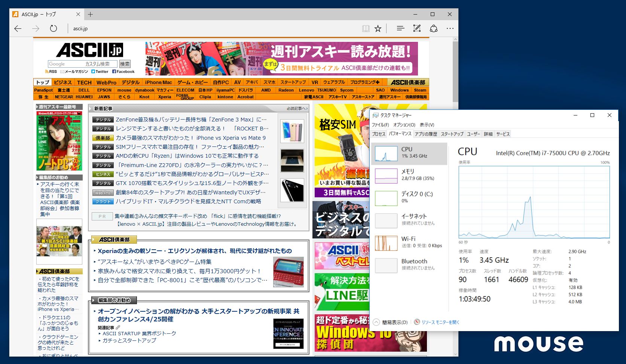Screen dimensions: 626x364
Task: Click the red PC-8001 article thumbnail
Action: pyautogui.click(x=288, y=272)
